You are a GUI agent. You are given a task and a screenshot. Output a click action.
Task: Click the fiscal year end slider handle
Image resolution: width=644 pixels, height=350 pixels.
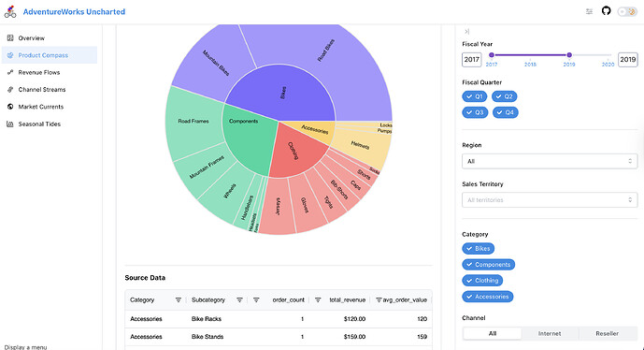tap(569, 54)
